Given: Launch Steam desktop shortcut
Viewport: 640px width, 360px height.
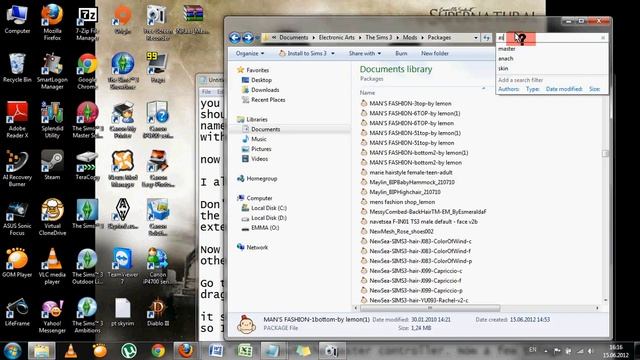Looking at the screenshot, I should (52, 165).
